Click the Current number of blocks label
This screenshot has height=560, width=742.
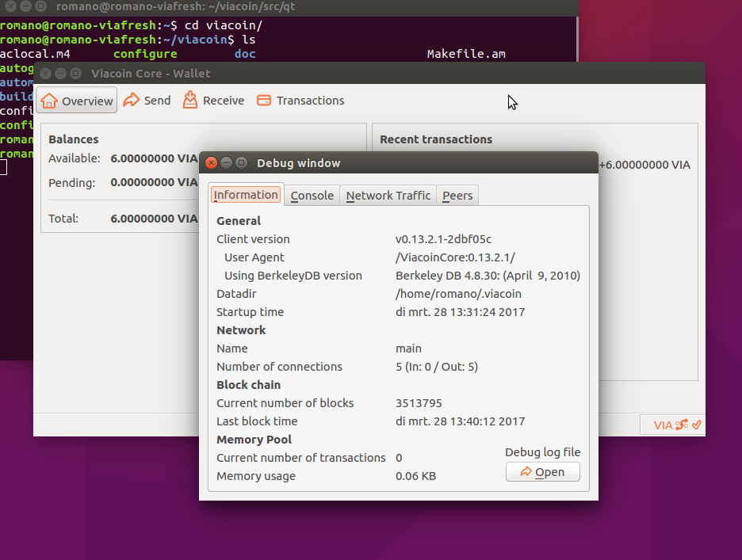[x=285, y=403]
